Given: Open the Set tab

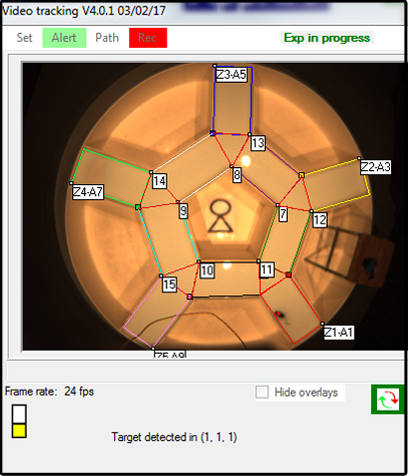Looking at the screenshot, I should [24, 38].
